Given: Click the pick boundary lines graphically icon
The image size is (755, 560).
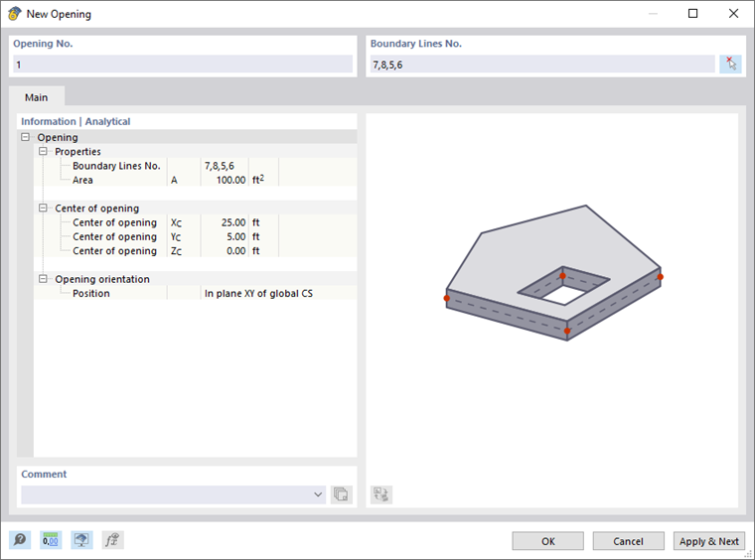Looking at the screenshot, I should click(730, 64).
